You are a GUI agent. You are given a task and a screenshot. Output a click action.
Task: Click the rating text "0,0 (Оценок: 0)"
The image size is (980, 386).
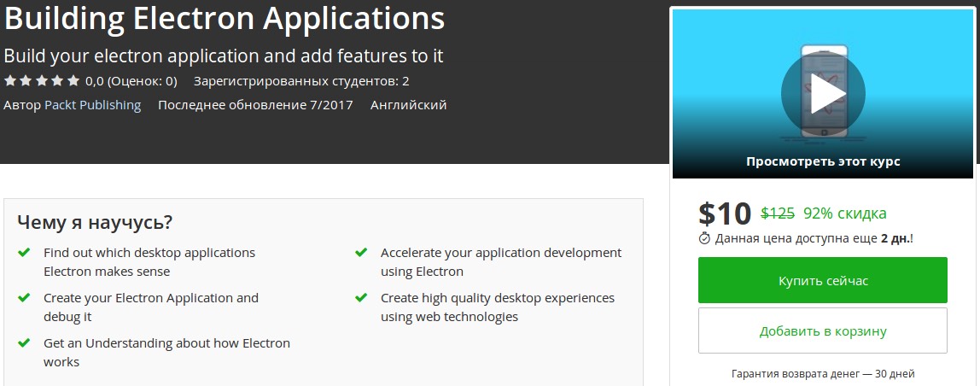pos(131,82)
